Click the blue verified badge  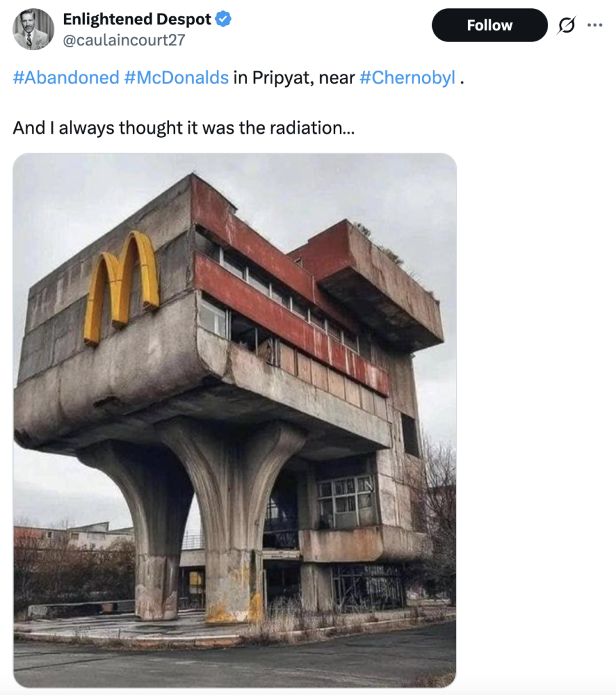224,20
